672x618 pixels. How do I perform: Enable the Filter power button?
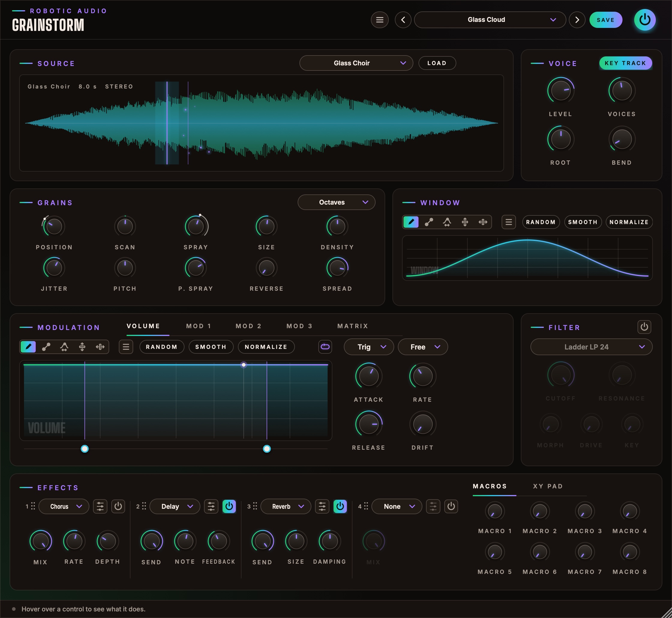pos(644,327)
